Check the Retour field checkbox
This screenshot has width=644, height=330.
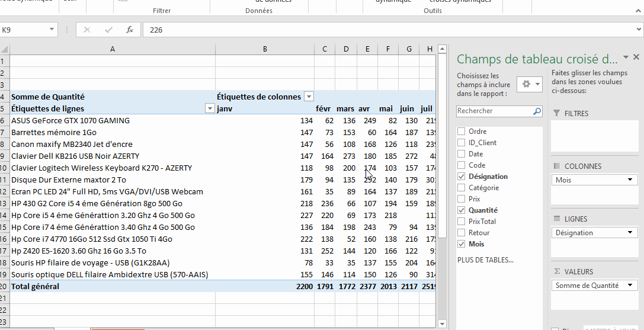[462, 233]
